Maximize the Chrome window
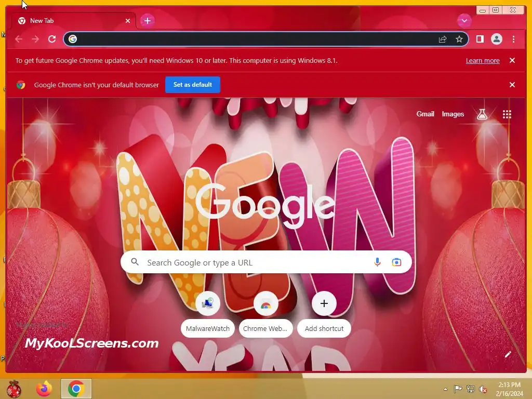This screenshot has width=532, height=399. coord(496,10)
